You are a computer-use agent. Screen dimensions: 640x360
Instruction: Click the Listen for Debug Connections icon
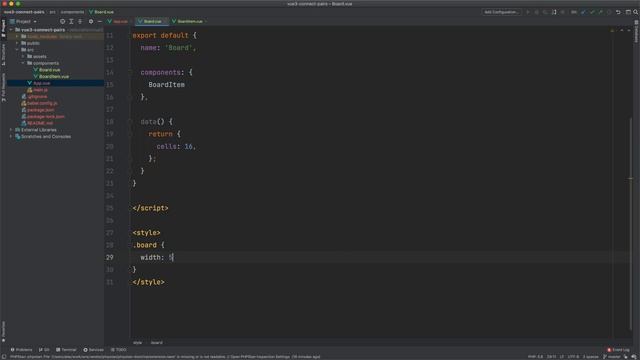tap(554, 12)
